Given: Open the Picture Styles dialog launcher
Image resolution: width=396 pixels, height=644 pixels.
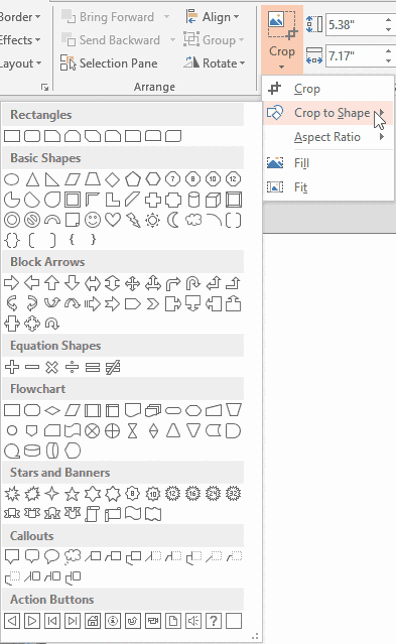Looking at the screenshot, I should [x=45, y=87].
